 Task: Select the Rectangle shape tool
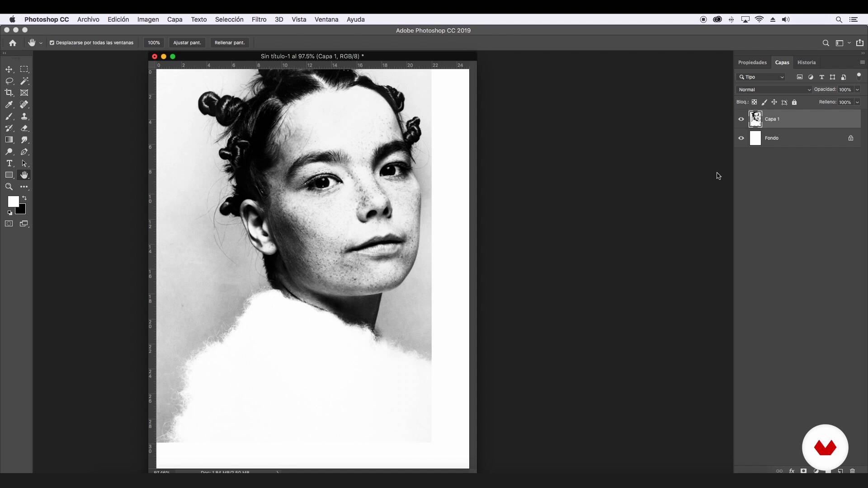9,175
